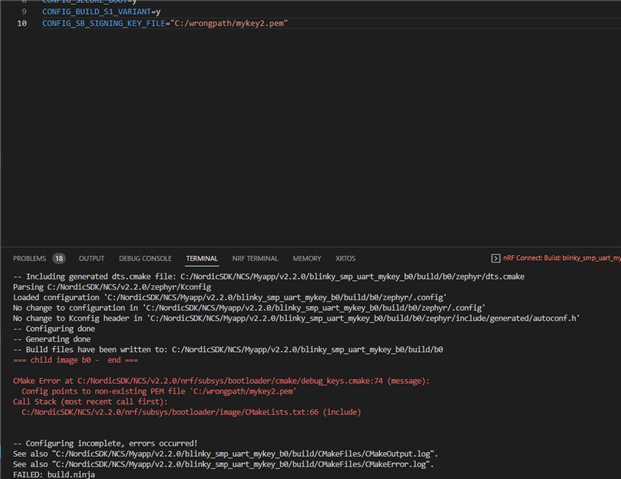
Task: Click the '-- Generating done' terminal line
Action: tap(52, 339)
